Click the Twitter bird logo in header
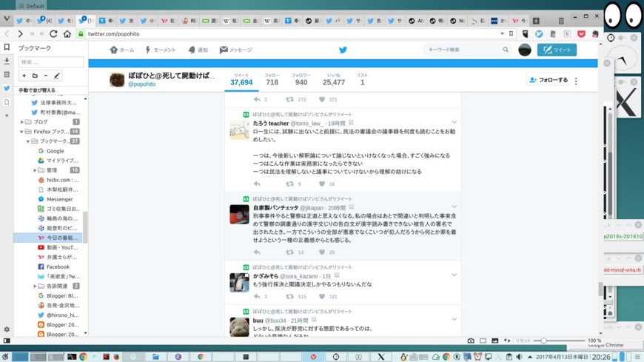 343,50
